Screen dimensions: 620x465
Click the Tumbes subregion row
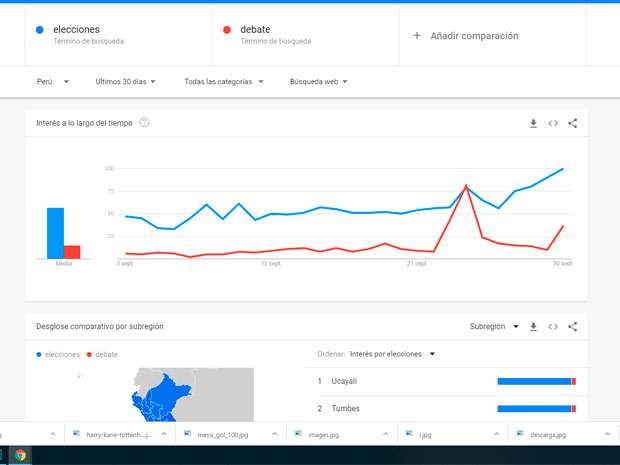click(x=447, y=408)
